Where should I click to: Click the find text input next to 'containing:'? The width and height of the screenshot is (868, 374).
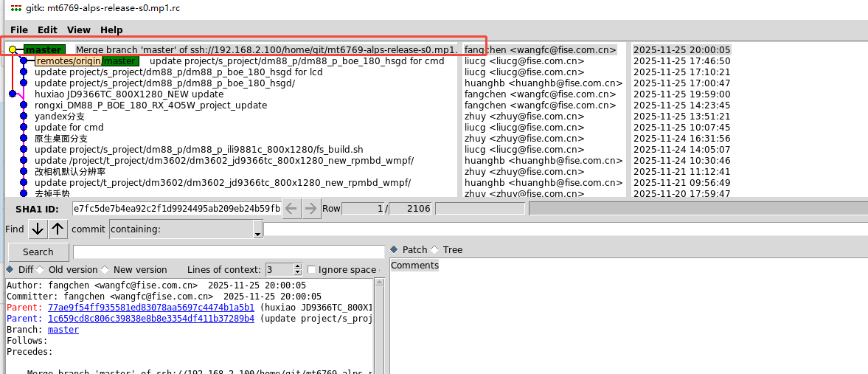pyautogui.click(x=565, y=229)
